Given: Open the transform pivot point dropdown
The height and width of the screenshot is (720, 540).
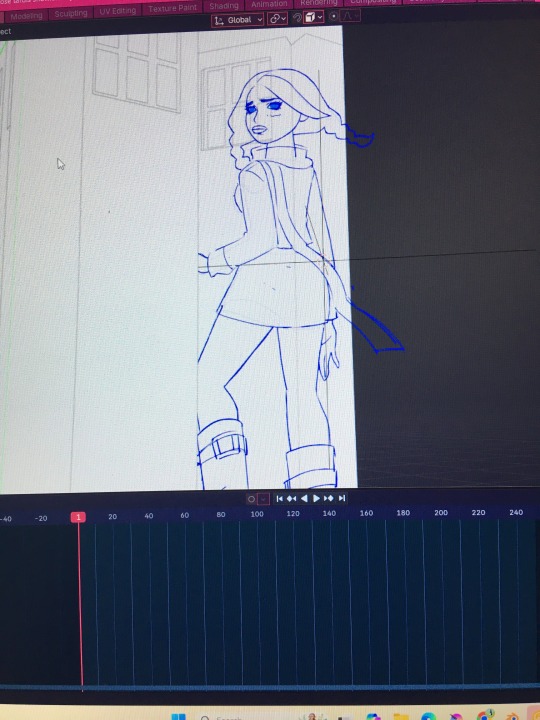Looking at the screenshot, I should 277,19.
